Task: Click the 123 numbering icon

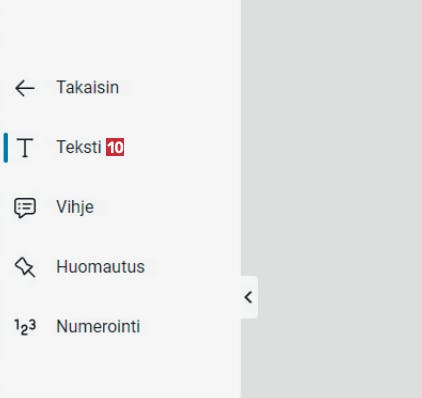Action: tap(25, 327)
